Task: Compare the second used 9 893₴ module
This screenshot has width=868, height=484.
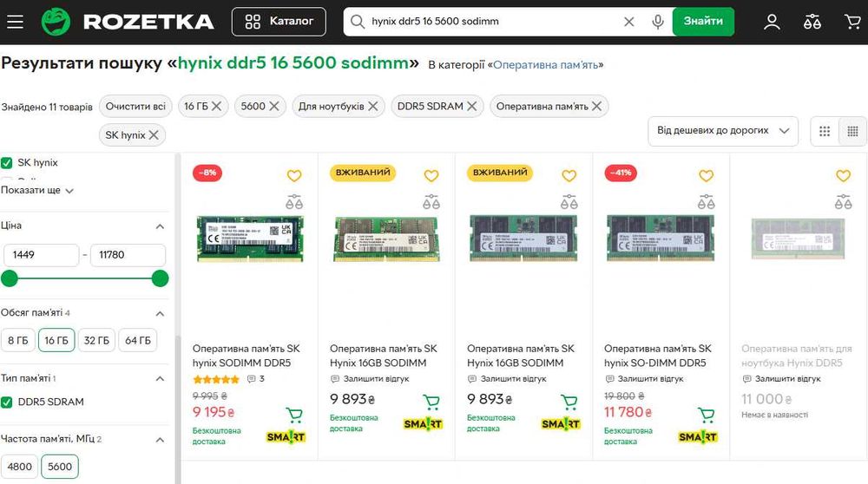Action: click(x=569, y=201)
